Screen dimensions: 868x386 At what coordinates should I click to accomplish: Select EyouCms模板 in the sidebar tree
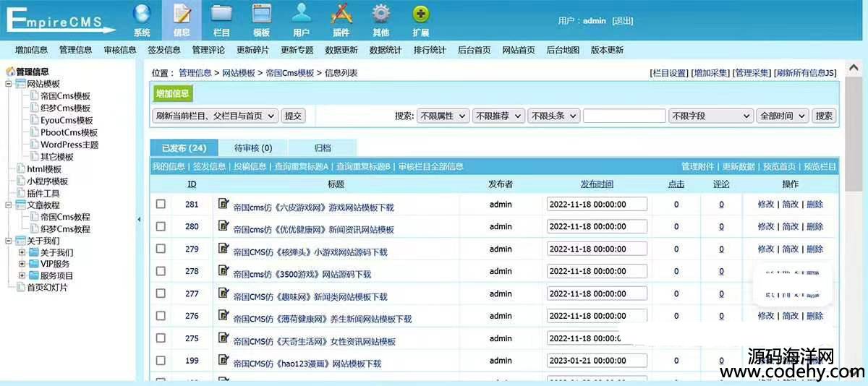67,121
